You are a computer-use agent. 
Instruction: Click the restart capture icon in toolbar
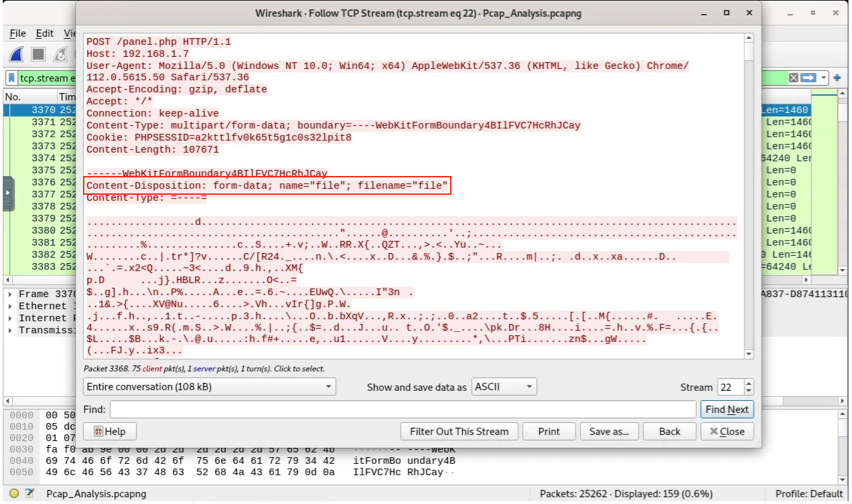coord(61,55)
